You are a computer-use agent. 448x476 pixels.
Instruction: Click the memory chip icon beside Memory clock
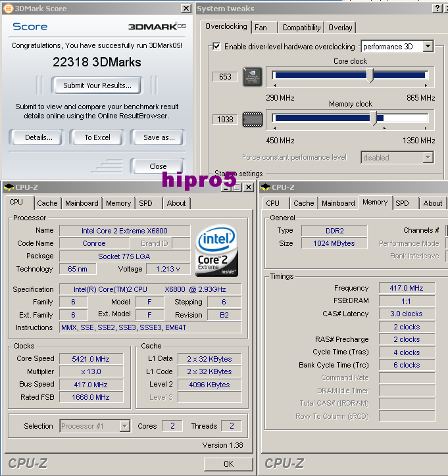253,120
